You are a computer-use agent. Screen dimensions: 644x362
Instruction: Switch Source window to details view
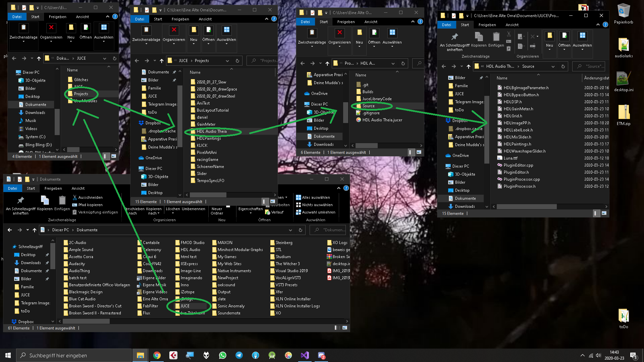[597, 214]
